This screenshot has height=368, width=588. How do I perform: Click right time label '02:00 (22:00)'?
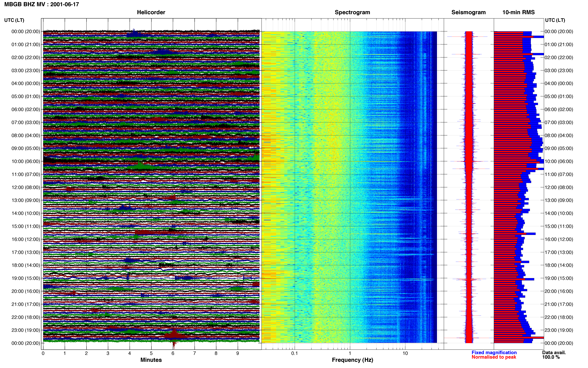point(559,58)
